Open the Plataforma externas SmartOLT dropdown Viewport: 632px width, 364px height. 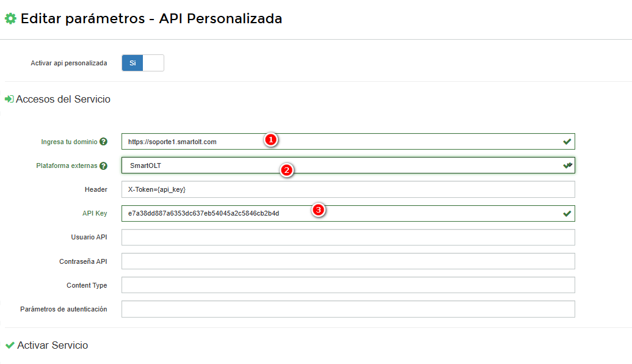click(x=348, y=166)
